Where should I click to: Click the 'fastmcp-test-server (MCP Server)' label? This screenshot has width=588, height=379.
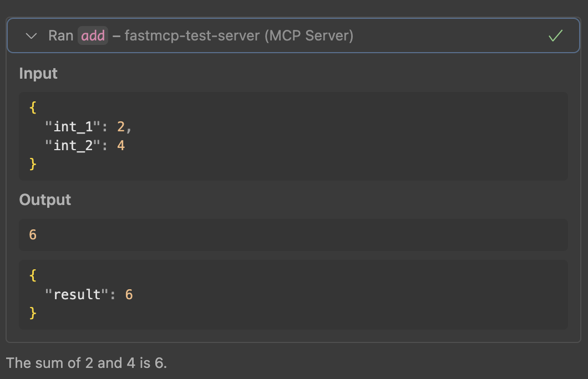pos(239,36)
